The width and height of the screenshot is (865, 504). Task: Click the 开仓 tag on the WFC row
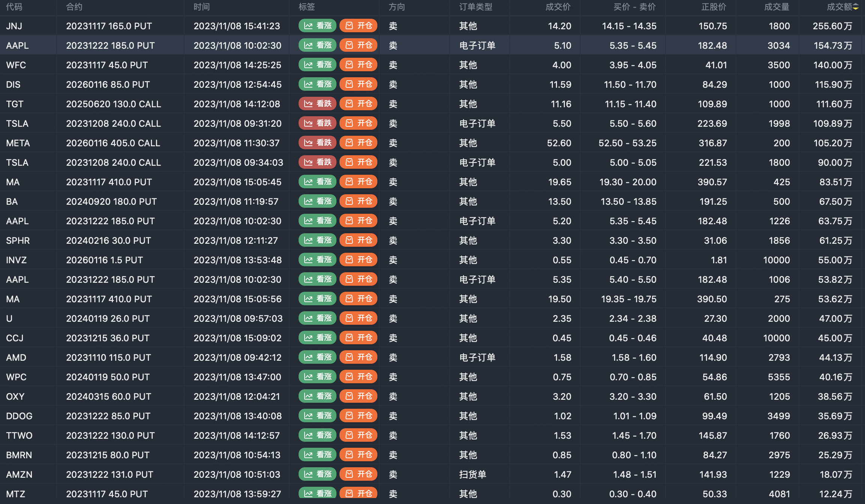coord(358,65)
